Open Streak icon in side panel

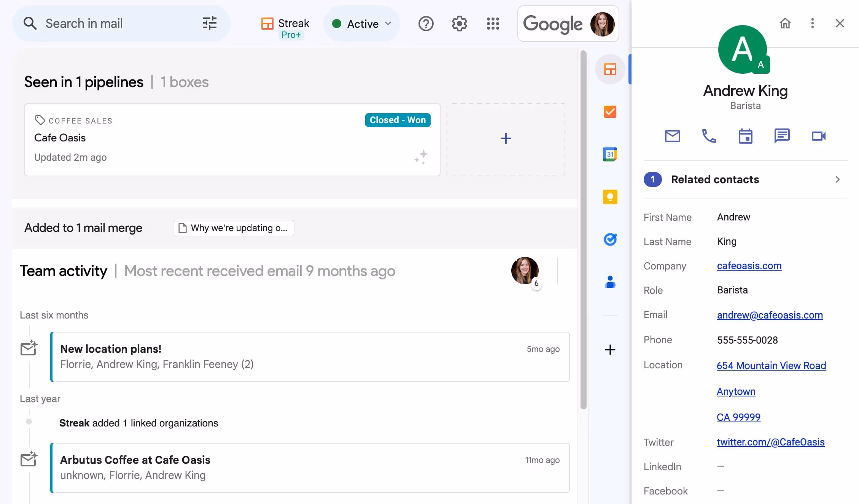coord(610,69)
